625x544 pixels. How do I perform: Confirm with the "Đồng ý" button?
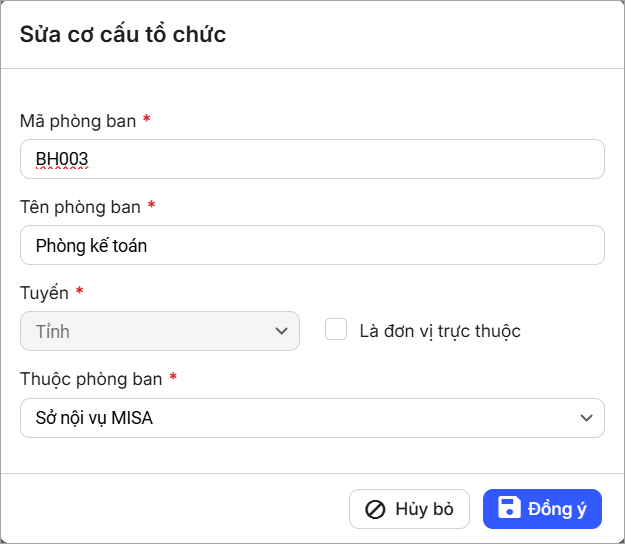(542, 508)
